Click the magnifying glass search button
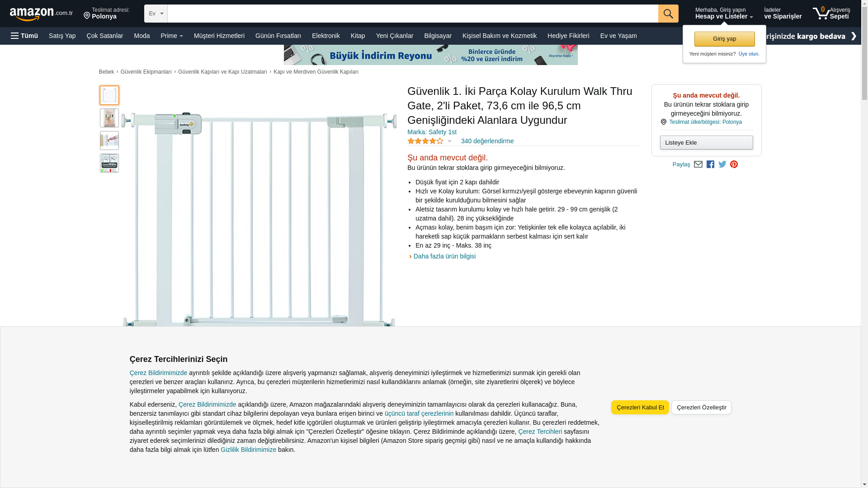Viewport: 868px width, 488px height. [668, 14]
